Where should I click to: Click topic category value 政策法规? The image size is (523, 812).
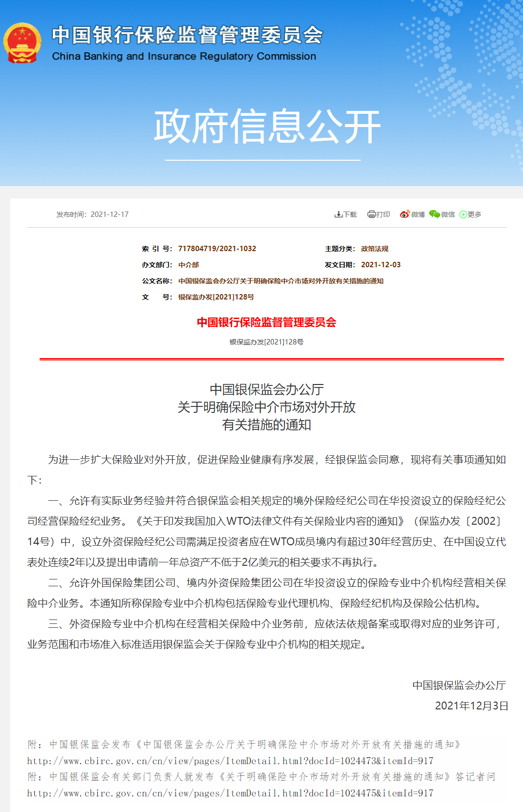(374, 249)
